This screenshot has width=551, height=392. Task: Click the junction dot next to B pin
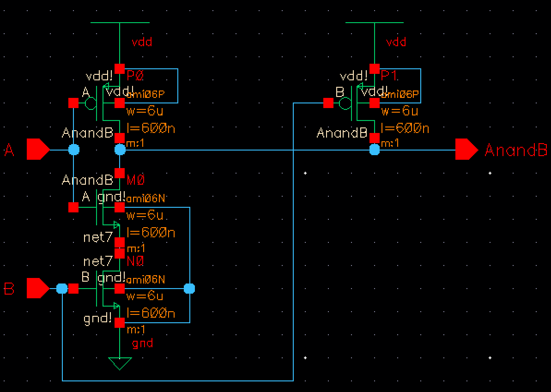click(x=62, y=289)
